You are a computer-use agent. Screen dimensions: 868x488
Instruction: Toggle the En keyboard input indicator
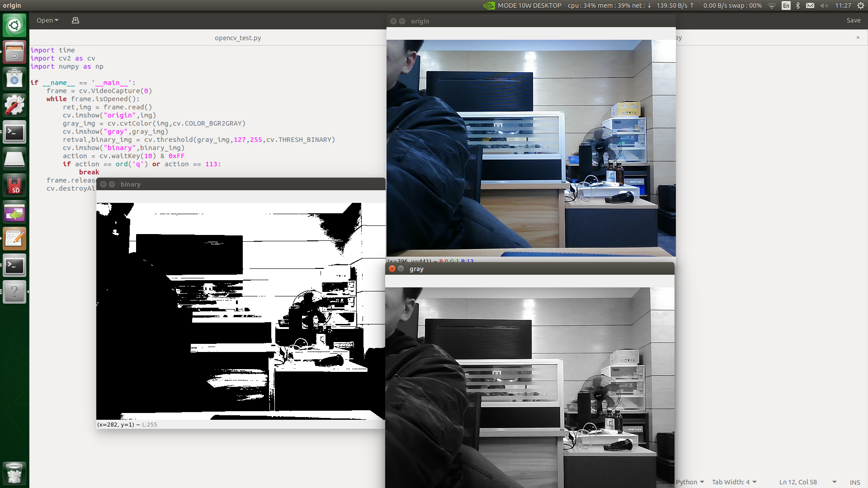click(x=786, y=5)
